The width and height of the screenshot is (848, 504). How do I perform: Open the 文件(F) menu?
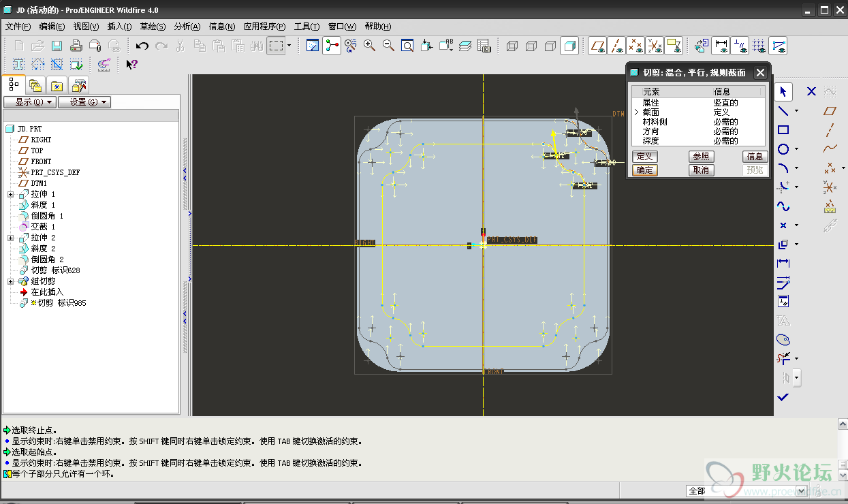pyautogui.click(x=18, y=27)
